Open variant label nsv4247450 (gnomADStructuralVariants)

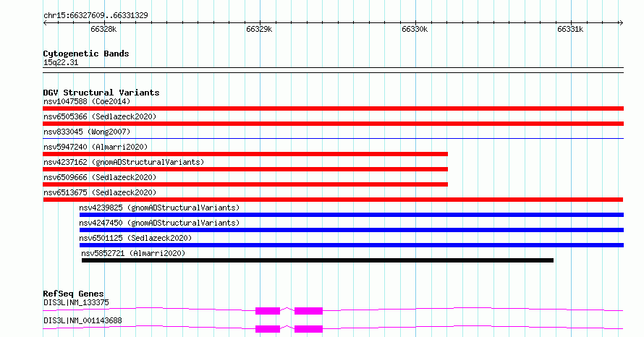[159, 223]
